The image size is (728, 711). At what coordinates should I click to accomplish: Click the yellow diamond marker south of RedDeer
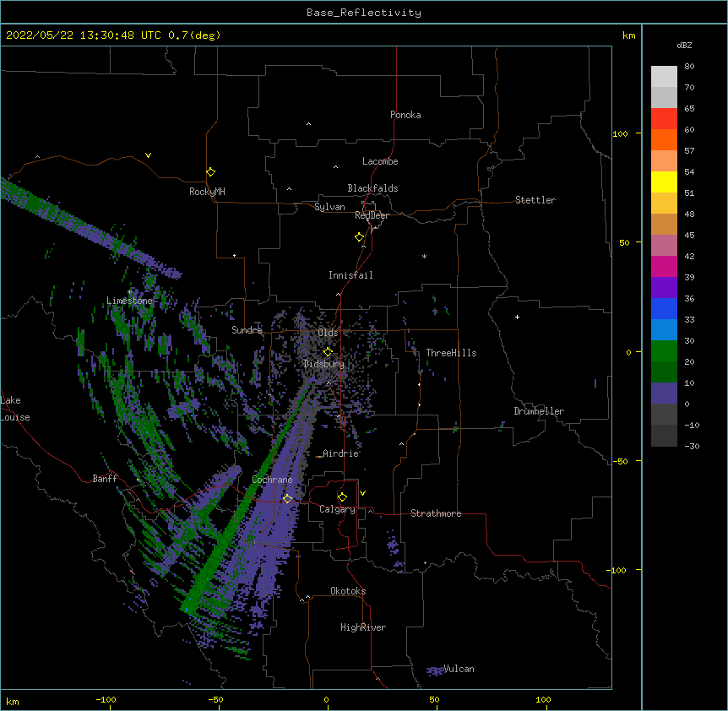[x=359, y=237]
